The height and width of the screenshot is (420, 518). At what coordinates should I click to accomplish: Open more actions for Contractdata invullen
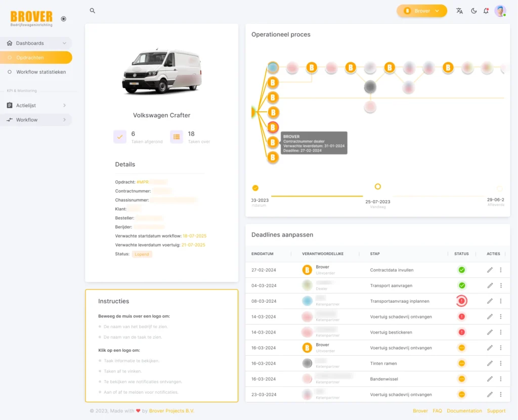point(501,270)
